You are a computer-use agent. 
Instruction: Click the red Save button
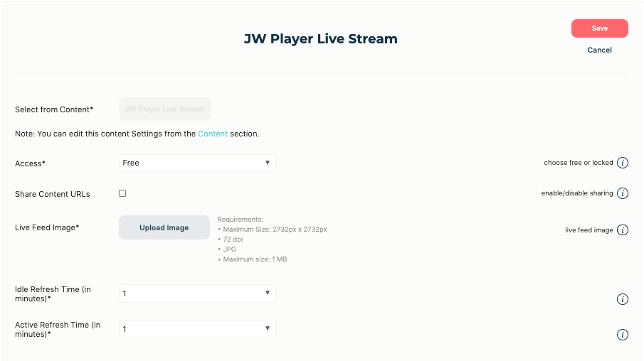tap(600, 28)
